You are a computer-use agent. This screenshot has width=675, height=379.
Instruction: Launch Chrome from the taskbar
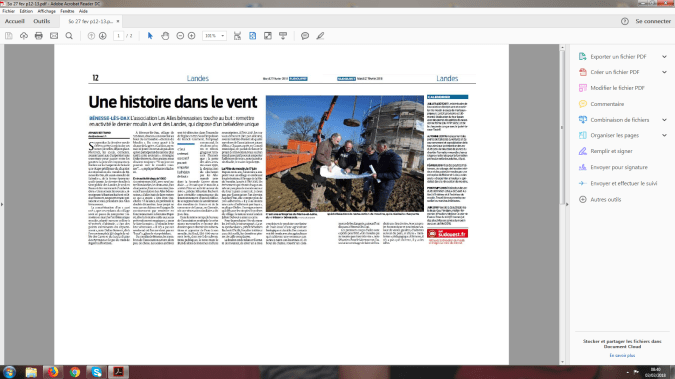click(75, 372)
